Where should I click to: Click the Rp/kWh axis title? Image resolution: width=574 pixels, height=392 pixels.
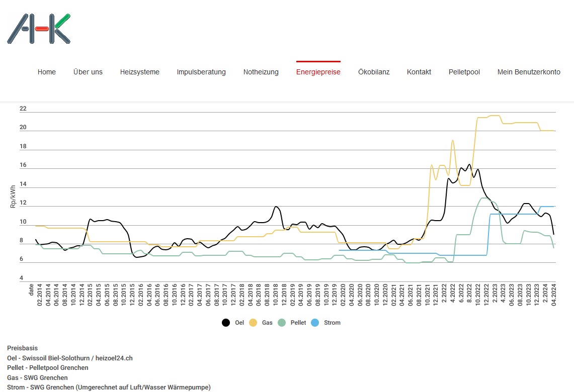pyautogui.click(x=13, y=197)
